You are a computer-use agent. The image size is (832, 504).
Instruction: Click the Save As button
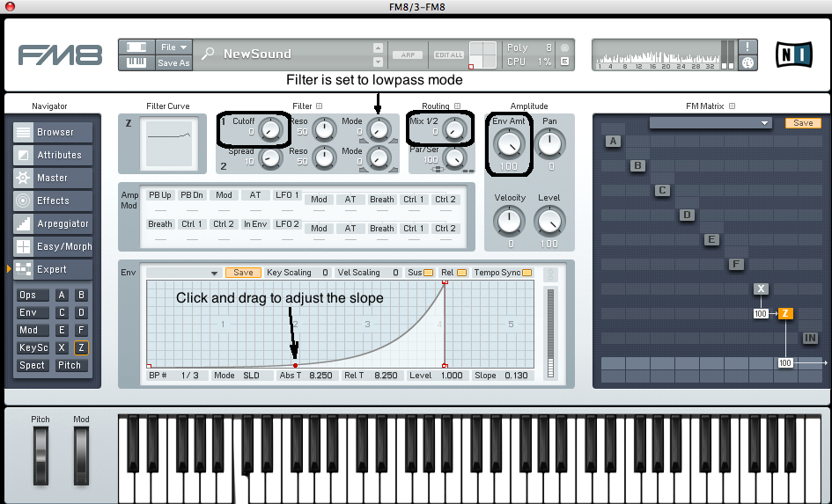(173, 62)
